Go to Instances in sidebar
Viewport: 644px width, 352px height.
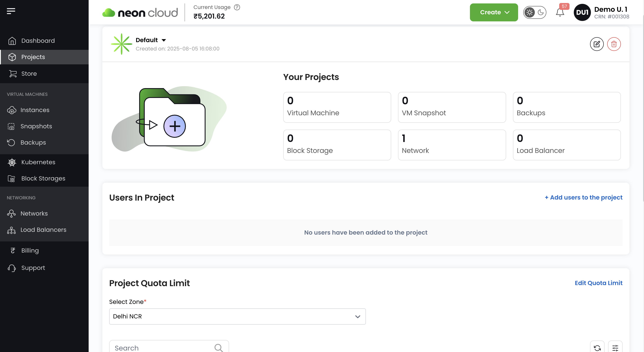[35, 110]
